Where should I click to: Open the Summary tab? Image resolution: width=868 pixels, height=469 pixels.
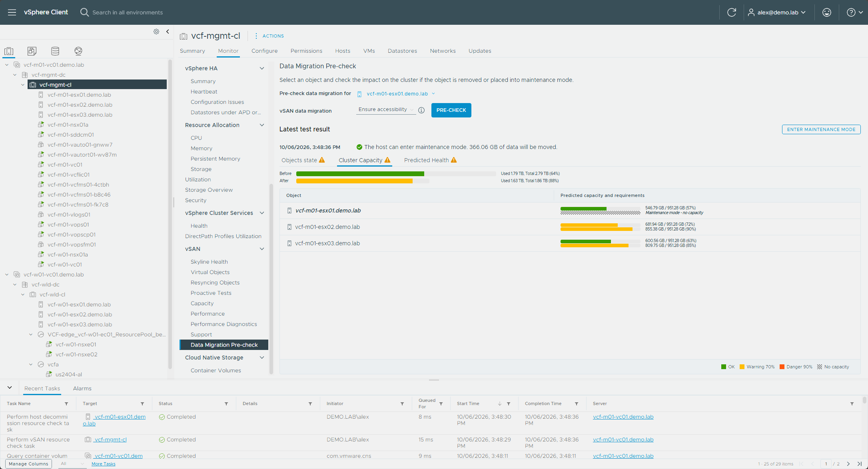192,51
